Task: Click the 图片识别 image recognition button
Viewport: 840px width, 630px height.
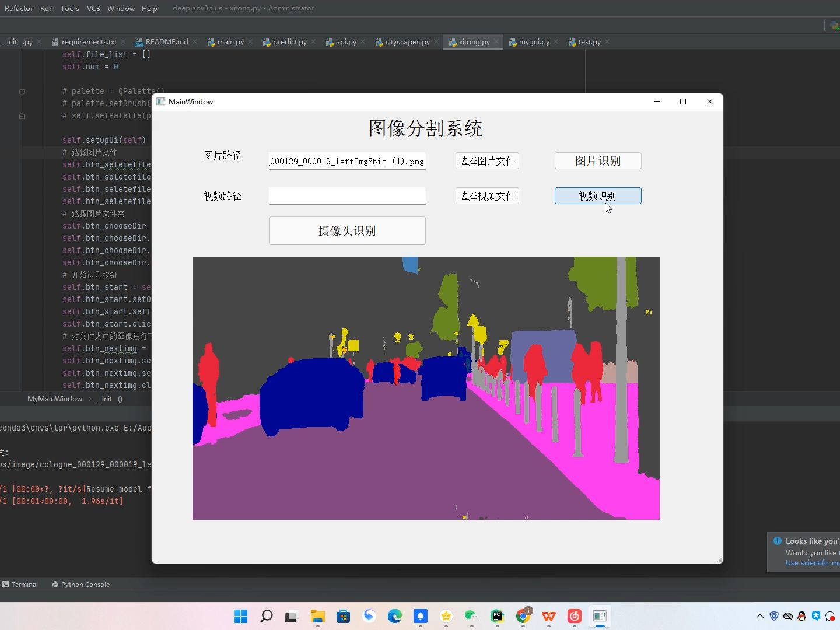Action: coord(598,161)
